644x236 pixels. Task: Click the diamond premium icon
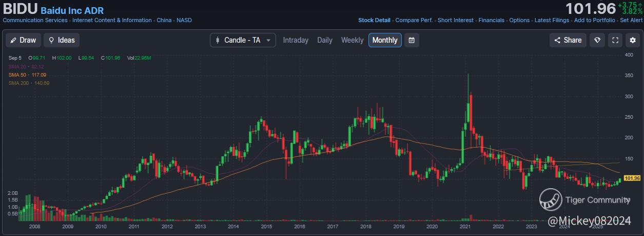coord(597,40)
